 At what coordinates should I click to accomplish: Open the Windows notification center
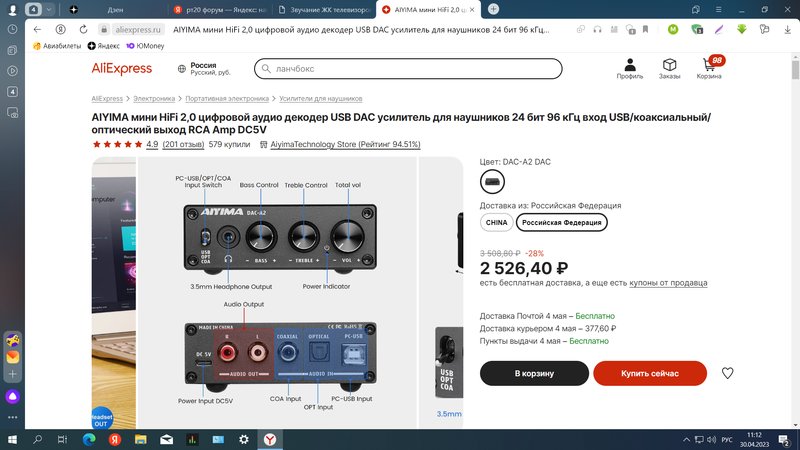click(784, 439)
